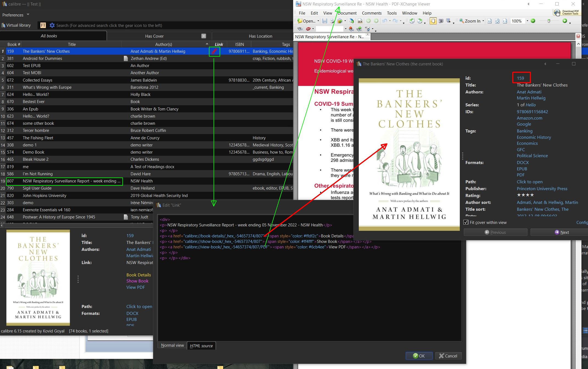The image size is (588, 369).
Task: Click the Next book button
Action: [x=561, y=232]
